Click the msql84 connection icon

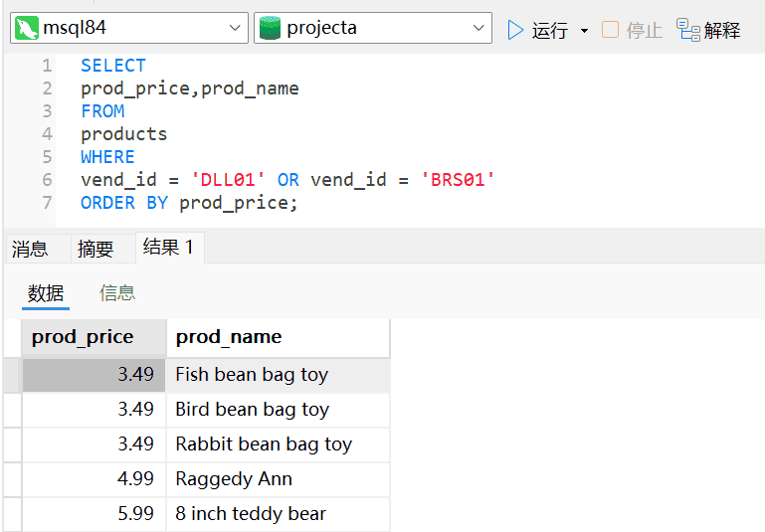tap(27, 29)
